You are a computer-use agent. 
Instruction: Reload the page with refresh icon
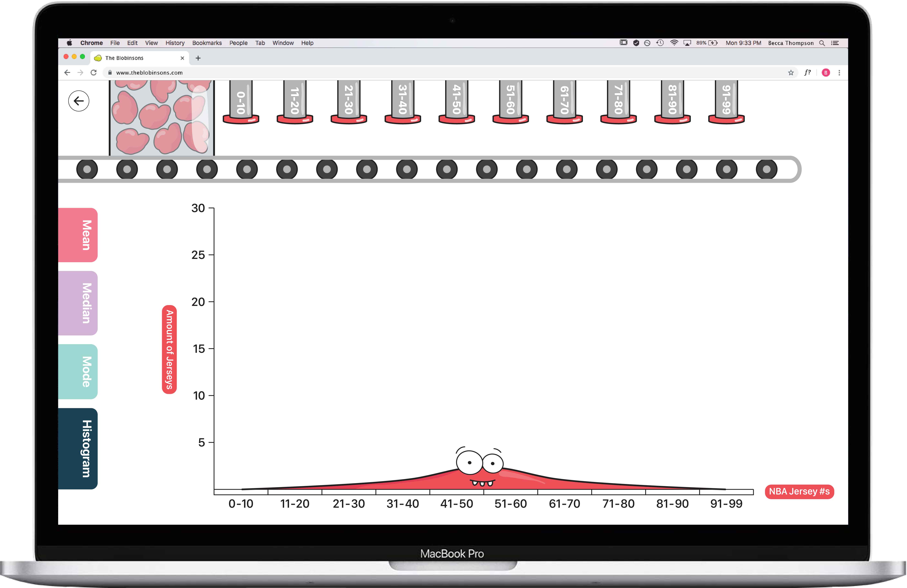(x=93, y=72)
